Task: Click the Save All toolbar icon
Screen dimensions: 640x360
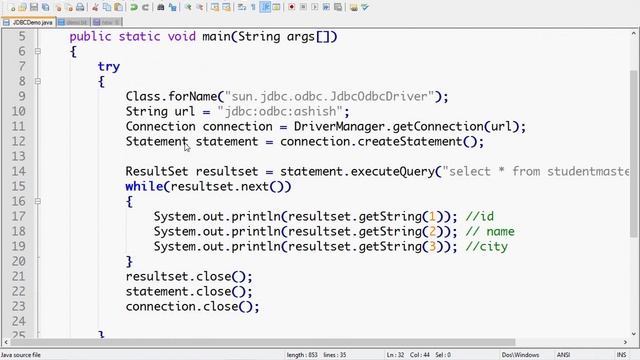Action: [45, 7]
